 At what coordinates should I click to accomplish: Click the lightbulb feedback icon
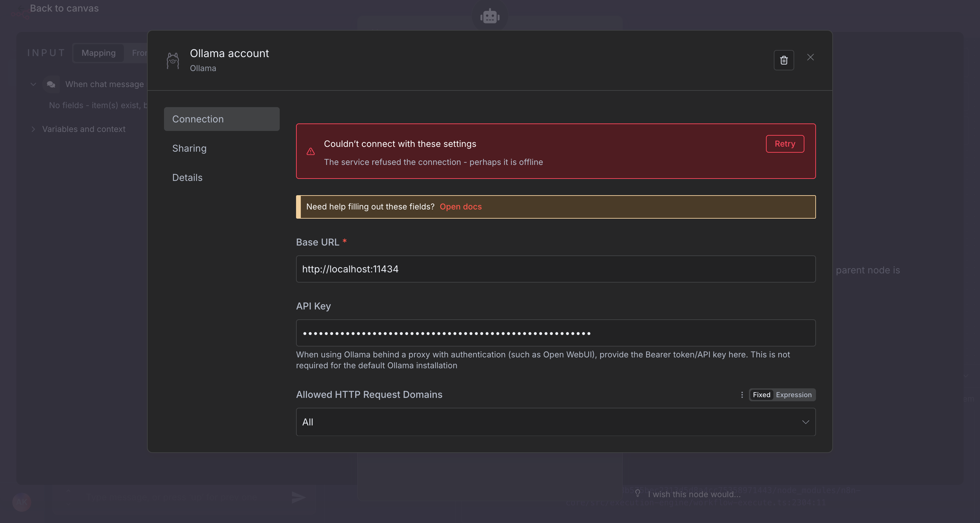pyautogui.click(x=638, y=493)
